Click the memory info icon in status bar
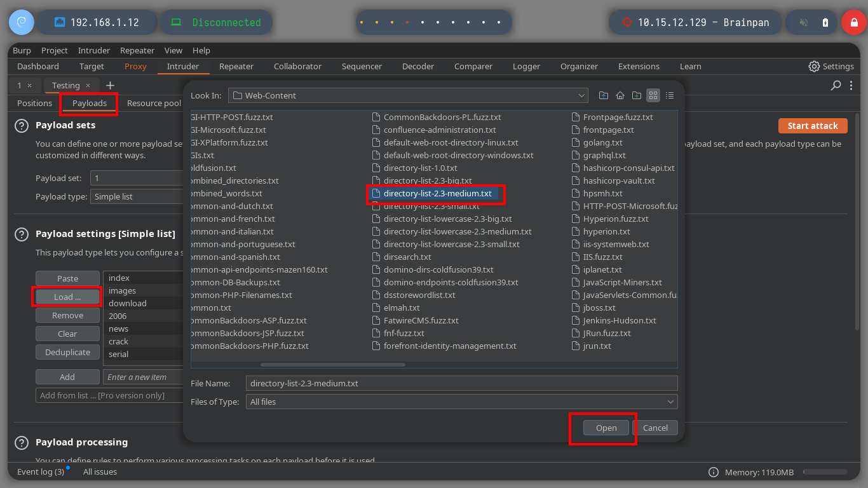Image resolution: width=868 pixels, height=488 pixels. click(714, 472)
